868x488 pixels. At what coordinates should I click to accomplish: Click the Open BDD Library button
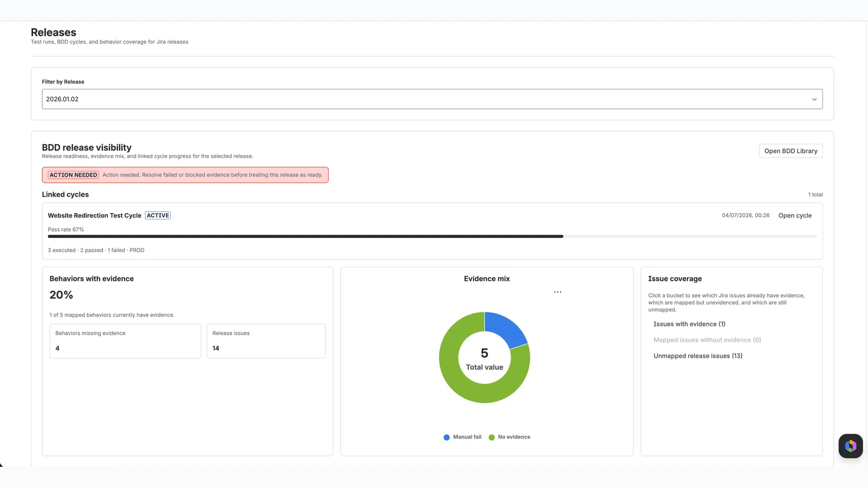pyautogui.click(x=790, y=151)
